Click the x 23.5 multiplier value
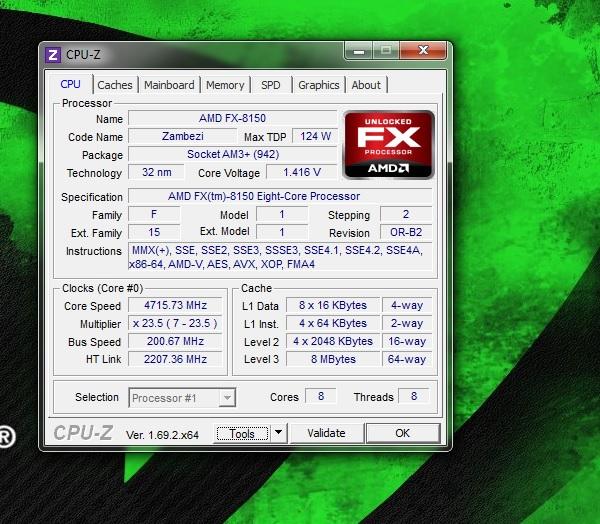 point(175,323)
